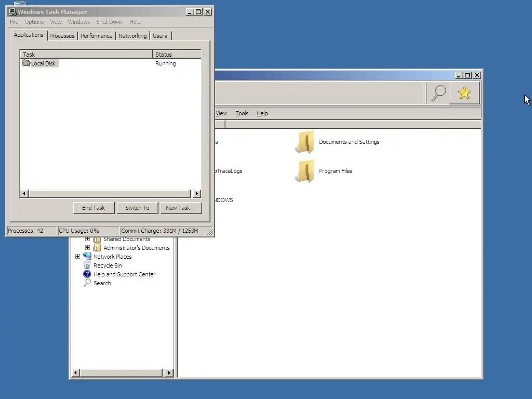Open the Tools menu in Explorer window
The height and width of the screenshot is (399, 532).
[x=242, y=113]
